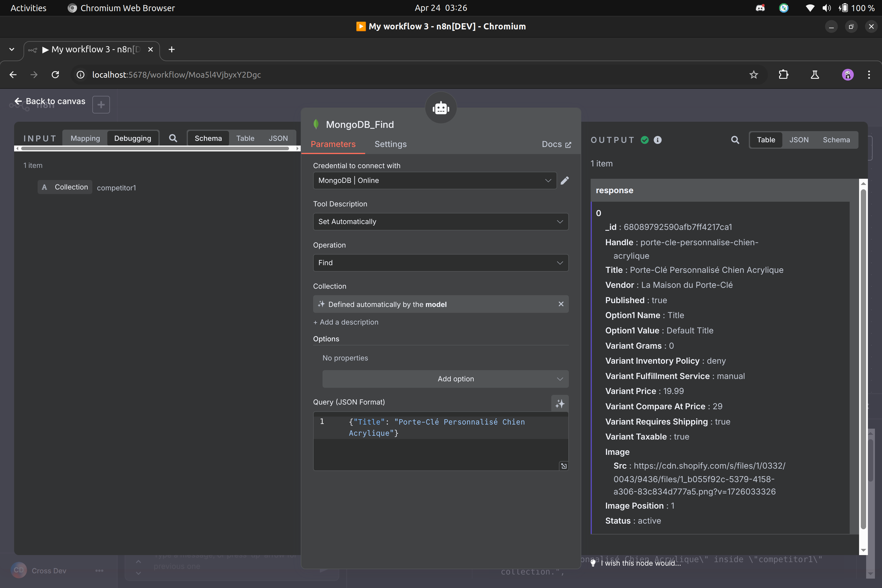Viewport: 882px width, 588px height.
Task: Open the output info icon
Action: pyautogui.click(x=658, y=140)
